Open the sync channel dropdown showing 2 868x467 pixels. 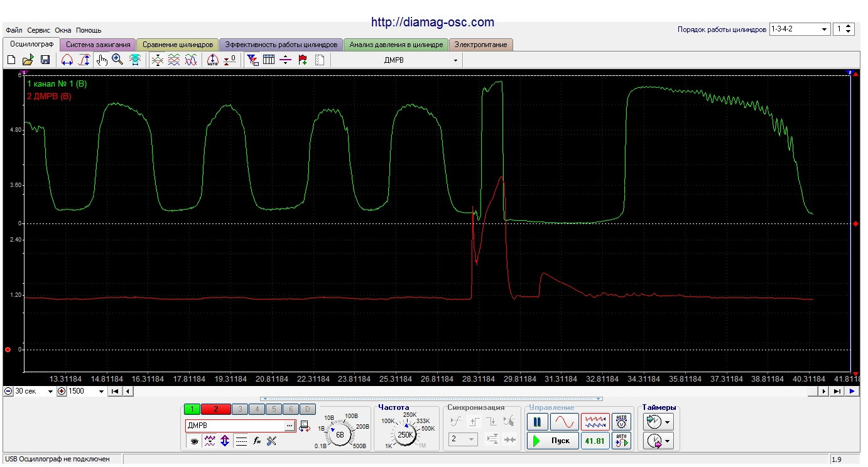click(462, 440)
